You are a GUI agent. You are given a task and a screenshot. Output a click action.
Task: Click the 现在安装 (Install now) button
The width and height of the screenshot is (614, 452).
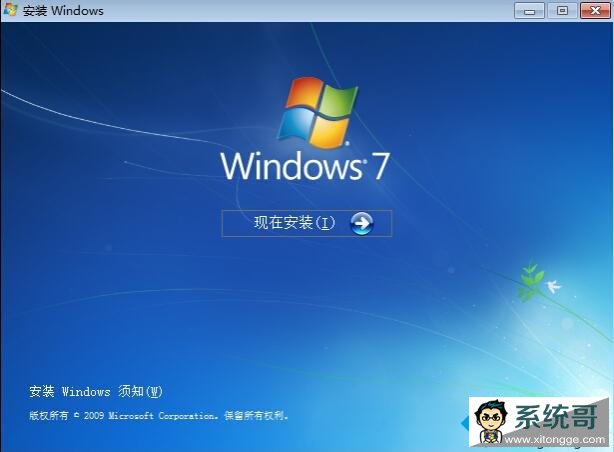point(307,223)
